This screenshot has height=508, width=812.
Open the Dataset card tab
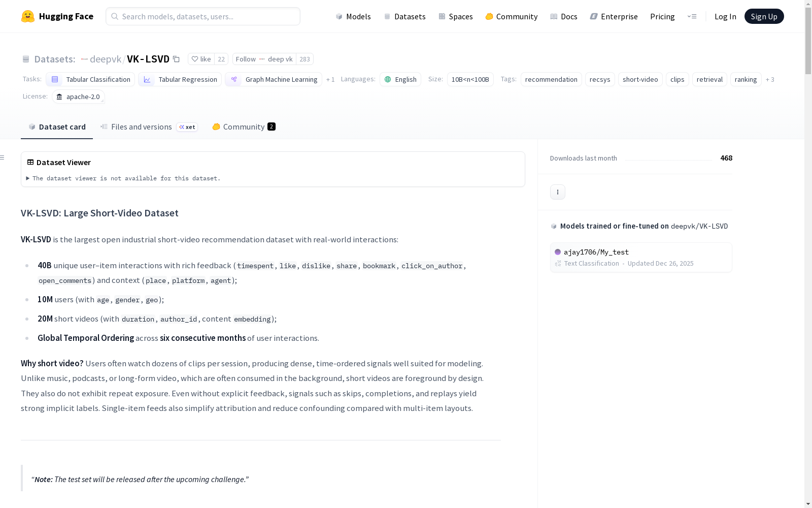[x=57, y=127]
